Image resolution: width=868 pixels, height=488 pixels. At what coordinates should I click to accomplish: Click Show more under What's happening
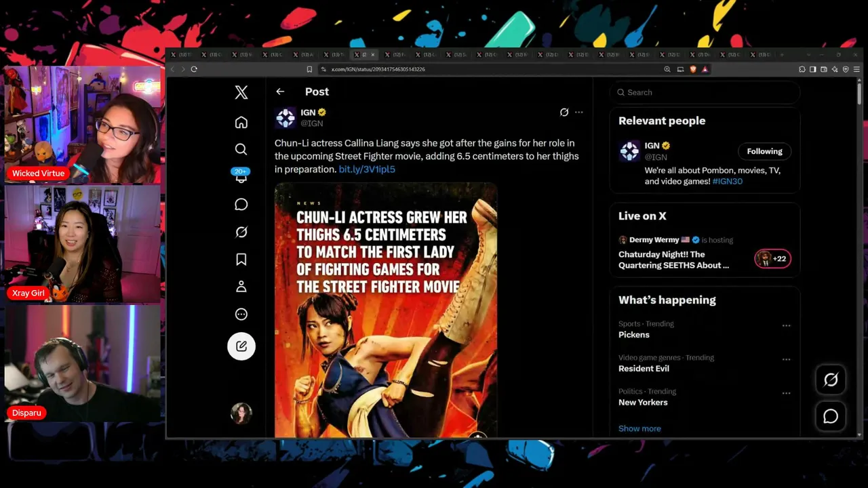[x=639, y=428]
